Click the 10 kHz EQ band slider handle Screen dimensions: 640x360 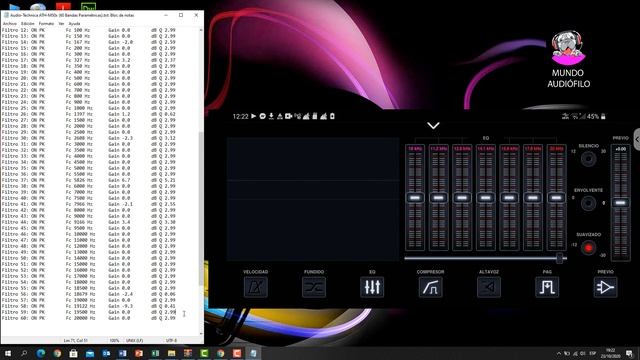coord(415,198)
